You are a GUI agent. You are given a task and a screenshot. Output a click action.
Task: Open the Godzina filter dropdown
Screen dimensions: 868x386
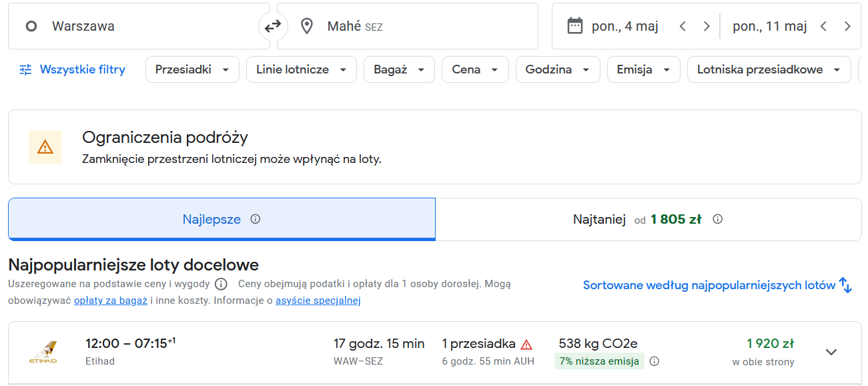point(558,69)
